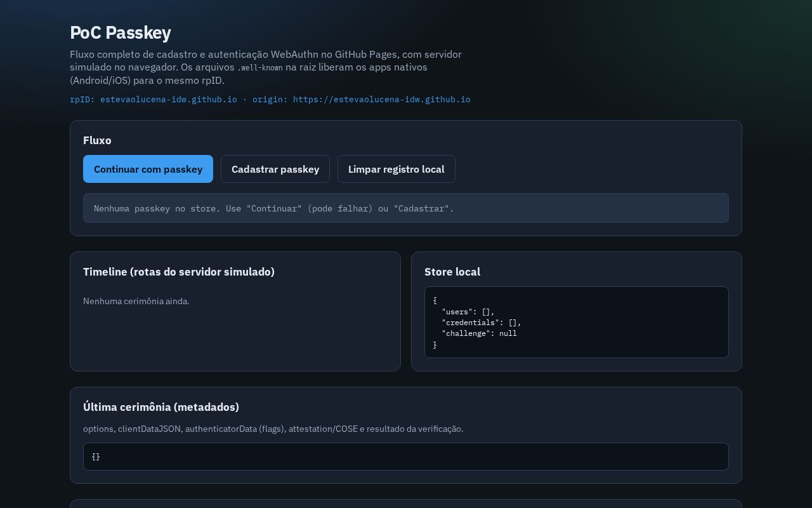This screenshot has width=812, height=508.
Task: Click the "Nenhuma cerimônia ainda." text
Action: [x=136, y=301]
